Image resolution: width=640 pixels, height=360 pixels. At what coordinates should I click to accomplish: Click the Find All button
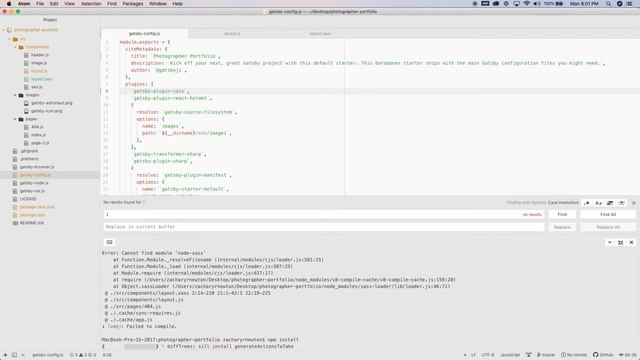(608, 214)
